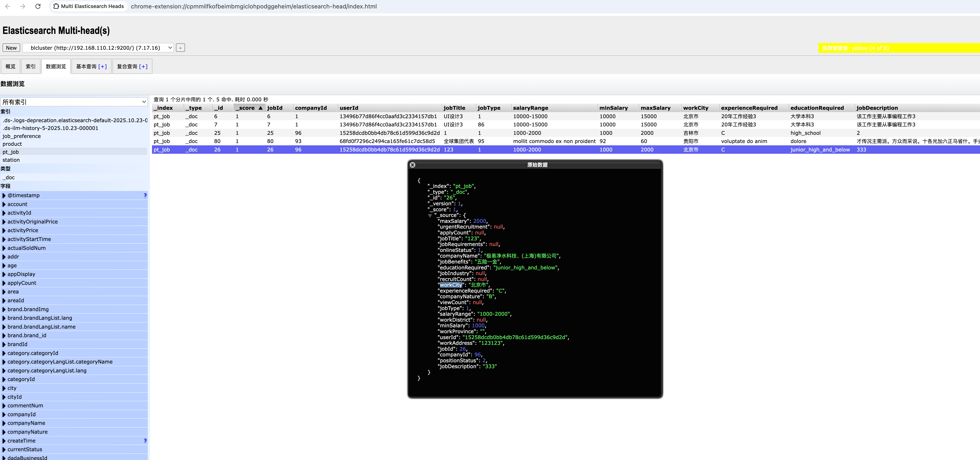Click the browser reload icon
Screen dimensions: 980x460
pyautogui.click(x=38, y=7)
